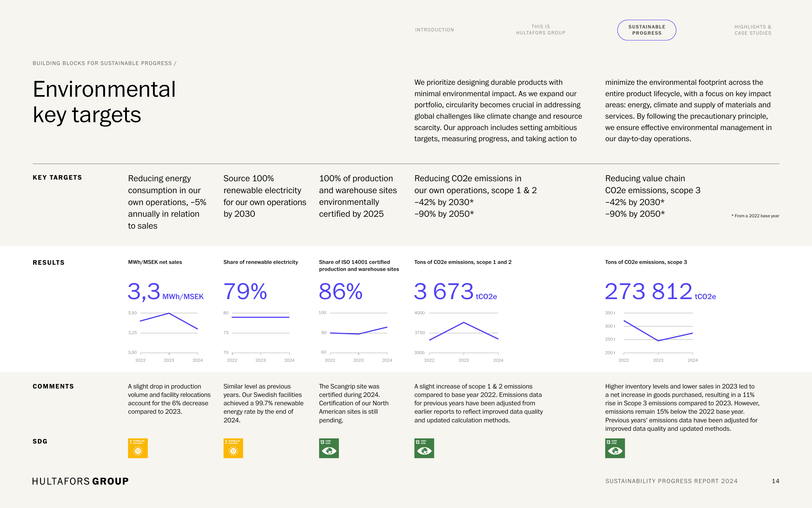Select the Sustainable Progress tab
This screenshot has width=812, height=508.
(x=647, y=30)
